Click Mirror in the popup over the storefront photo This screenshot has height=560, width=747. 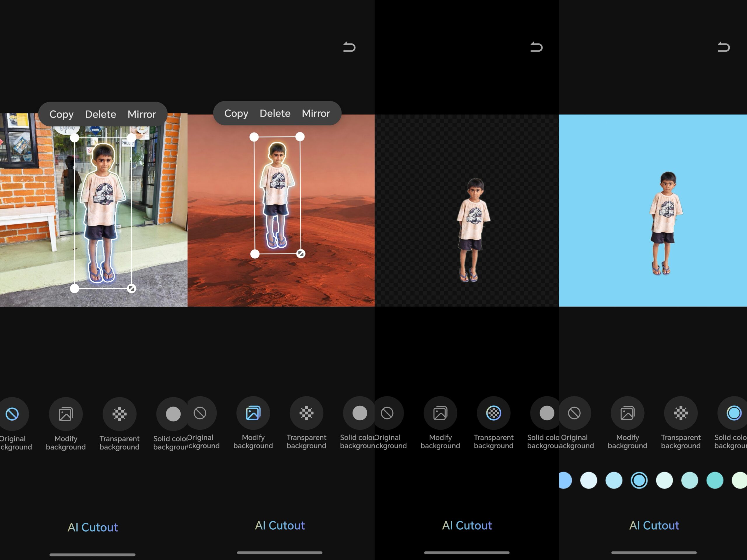[x=142, y=114]
